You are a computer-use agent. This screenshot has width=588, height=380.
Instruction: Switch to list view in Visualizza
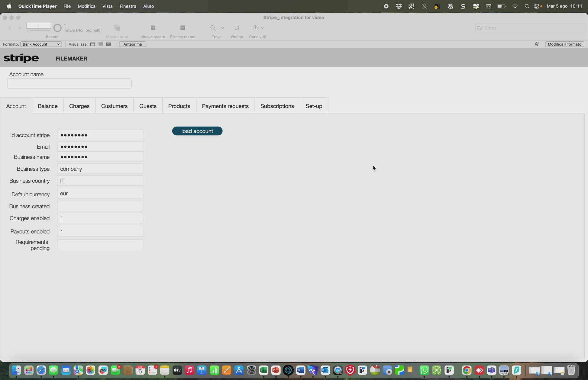coord(101,44)
